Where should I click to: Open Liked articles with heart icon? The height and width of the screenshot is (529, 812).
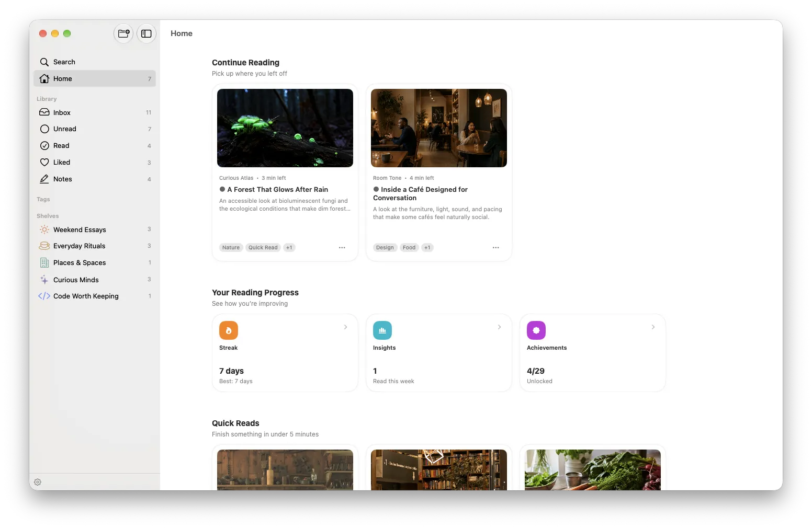(95, 163)
